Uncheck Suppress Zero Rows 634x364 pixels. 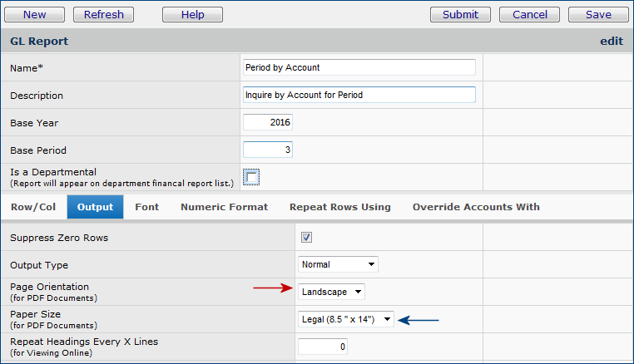(306, 237)
